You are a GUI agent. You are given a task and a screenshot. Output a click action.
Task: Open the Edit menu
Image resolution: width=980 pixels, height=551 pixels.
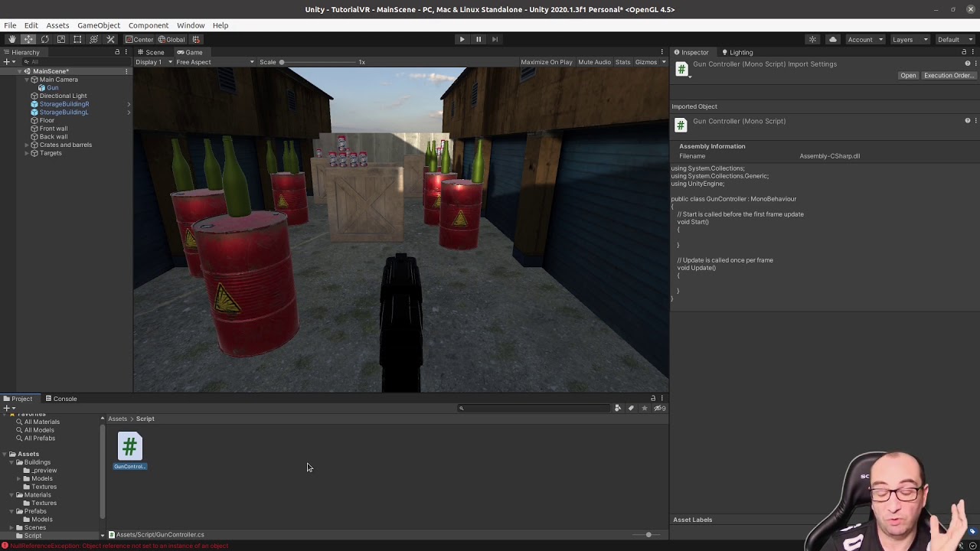point(31,25)
